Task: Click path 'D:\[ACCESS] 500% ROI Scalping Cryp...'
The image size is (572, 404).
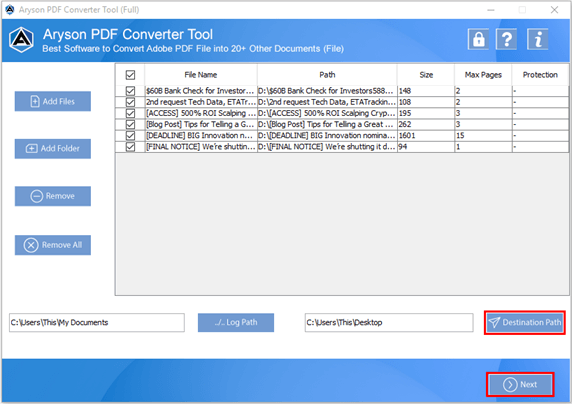Action: (327, 113)
